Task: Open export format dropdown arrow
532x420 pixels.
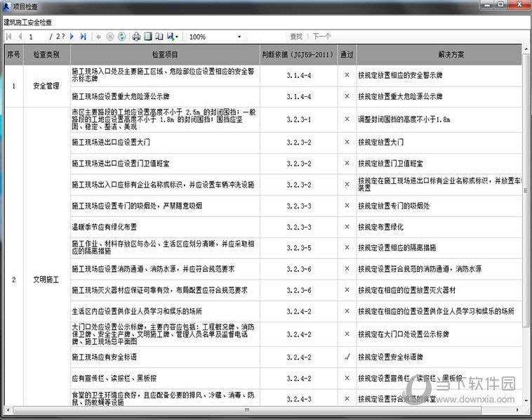Action: (177, 37)
